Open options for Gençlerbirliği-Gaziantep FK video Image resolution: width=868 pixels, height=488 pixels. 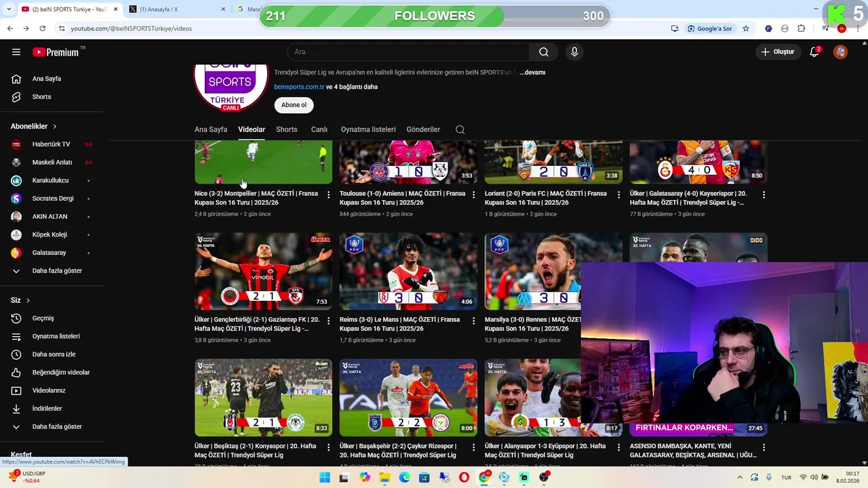pos(328,321)
